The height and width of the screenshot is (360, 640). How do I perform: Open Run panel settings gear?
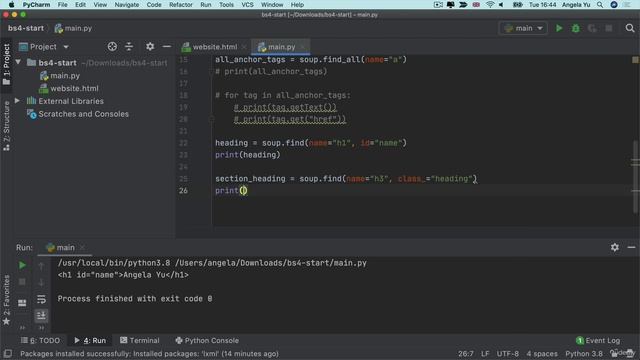615,247
